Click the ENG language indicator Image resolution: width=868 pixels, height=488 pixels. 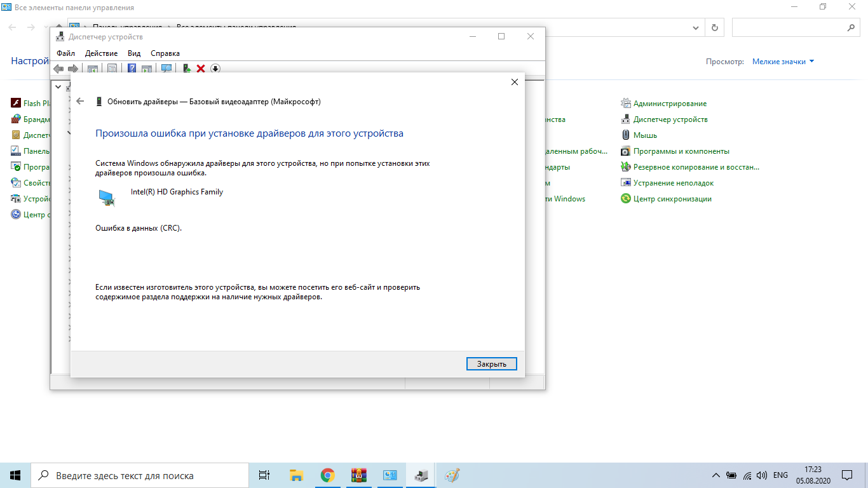(780, 475)
